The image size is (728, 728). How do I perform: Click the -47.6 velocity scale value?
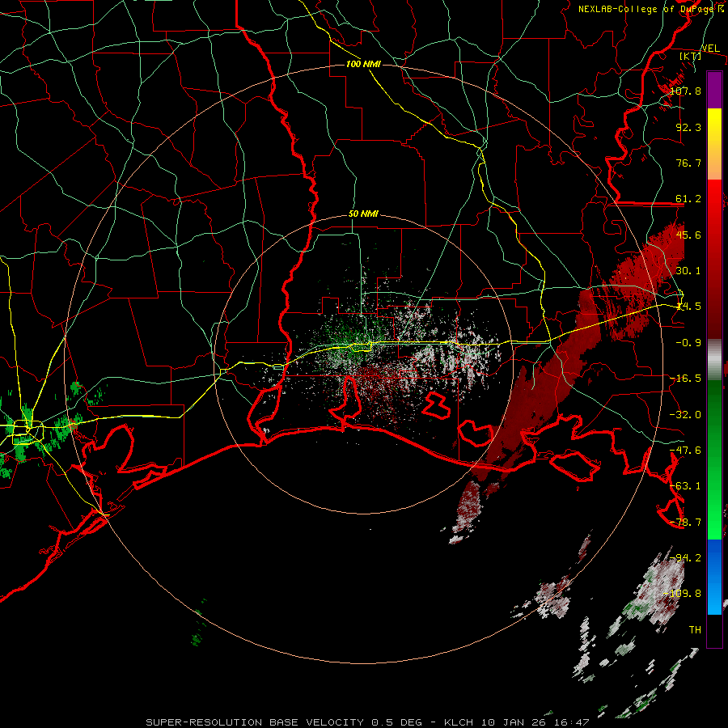pyautogui.click(x=686, y=451)
